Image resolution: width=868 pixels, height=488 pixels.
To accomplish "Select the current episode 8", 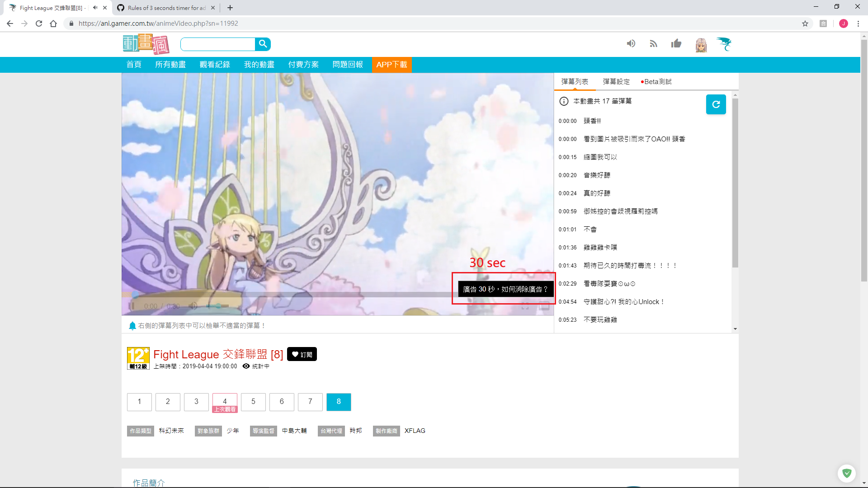I will 339,402.
